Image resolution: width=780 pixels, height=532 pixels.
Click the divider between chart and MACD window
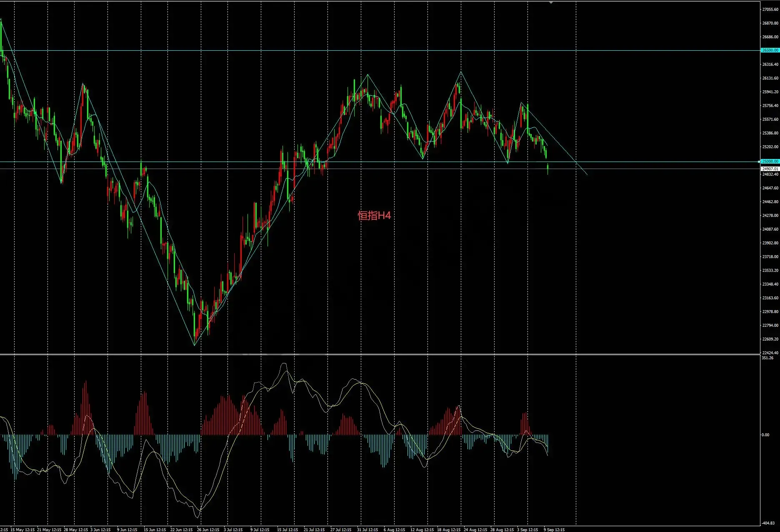click(380, 355)
